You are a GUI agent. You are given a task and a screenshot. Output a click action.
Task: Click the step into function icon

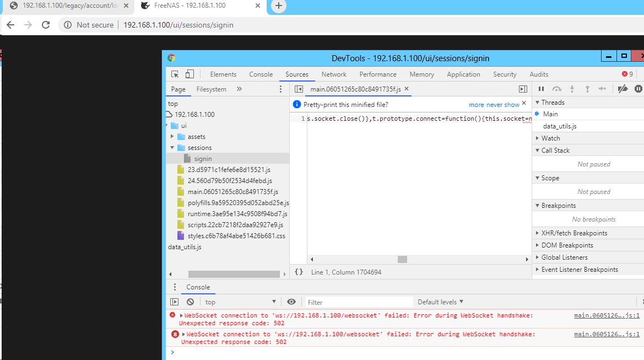pyautogui.click(x=572, y=89)
